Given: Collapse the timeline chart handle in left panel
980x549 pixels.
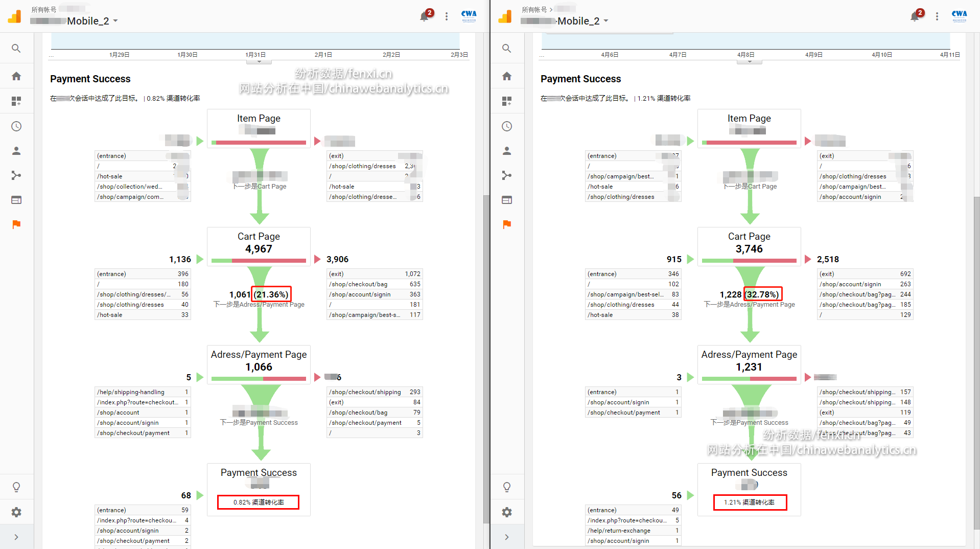Looking at the screenshot, I should (259, 62).
